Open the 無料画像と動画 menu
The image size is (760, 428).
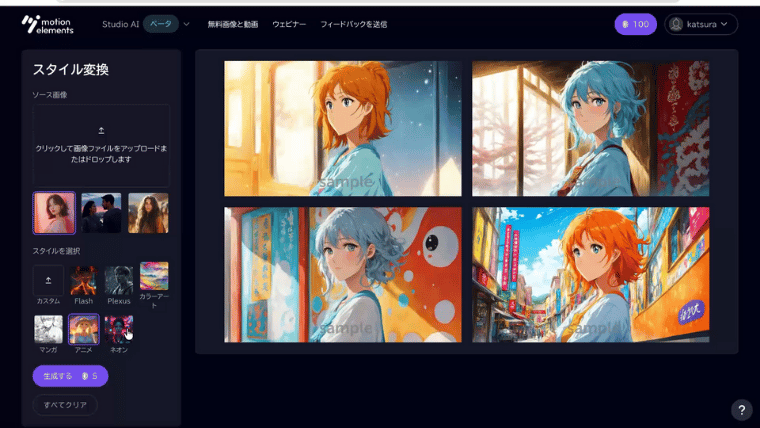(x=232, y=24)
